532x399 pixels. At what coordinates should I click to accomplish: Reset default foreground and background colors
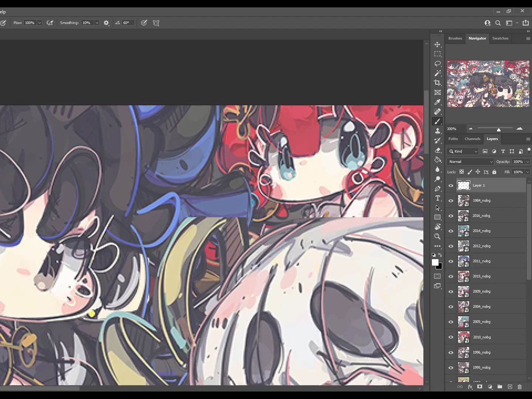click(x=434, y=255)
